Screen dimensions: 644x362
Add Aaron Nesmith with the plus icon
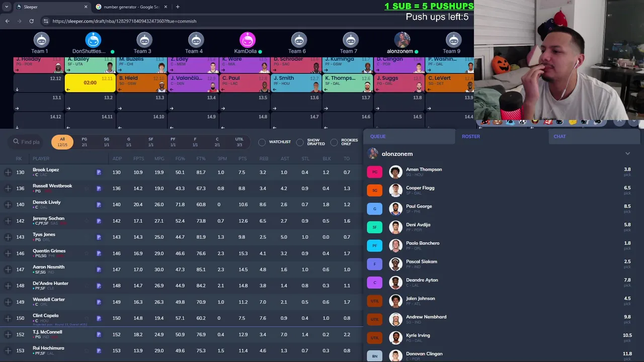pyautogui.click(x=8, y=269)
